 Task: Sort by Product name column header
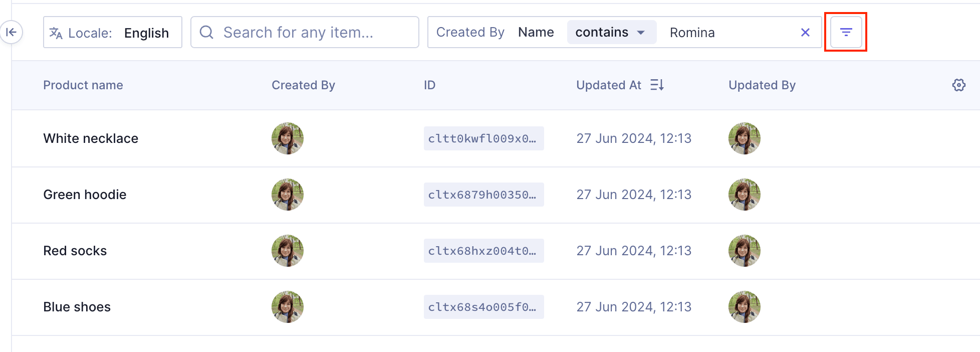tap(83, 85)
